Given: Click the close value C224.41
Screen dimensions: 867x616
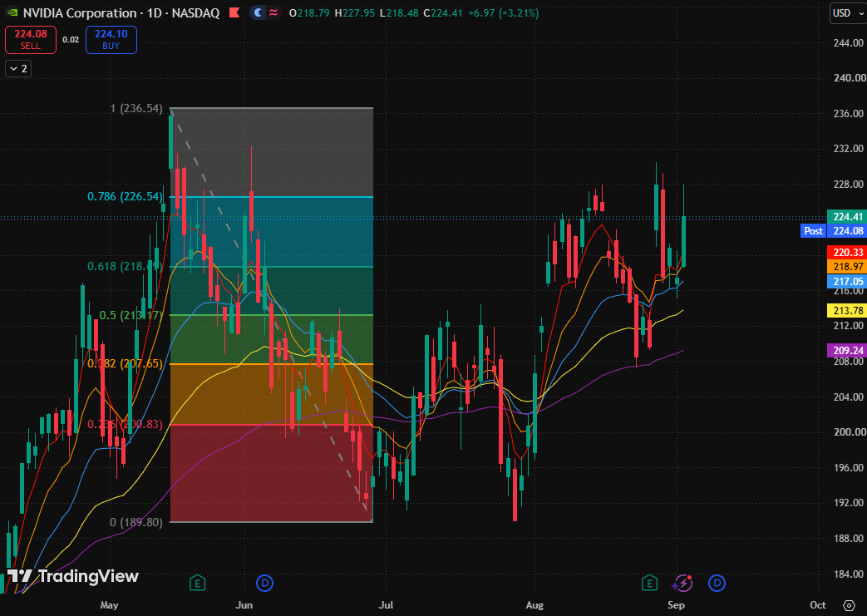Looking at the screenshot, I should (443, 12).
